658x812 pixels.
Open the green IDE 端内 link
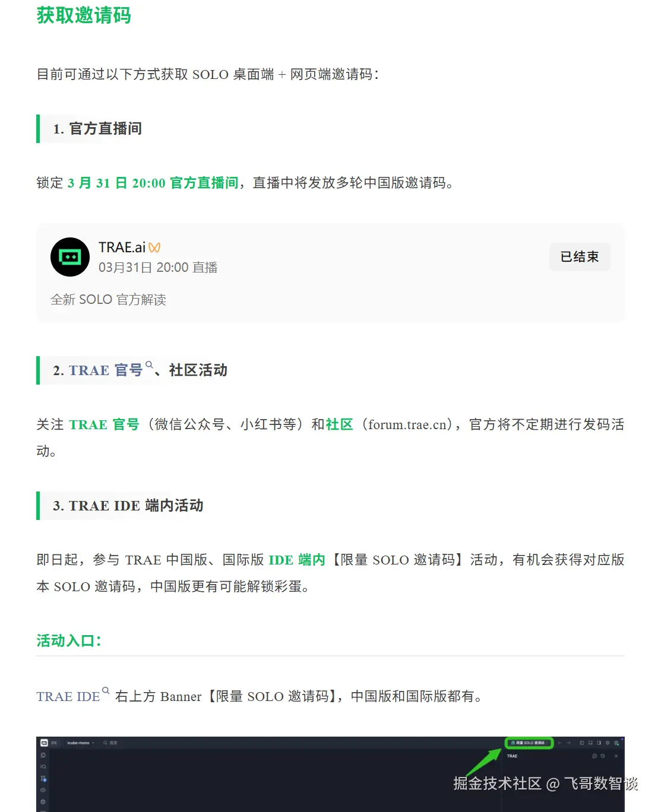click(297, 560)
